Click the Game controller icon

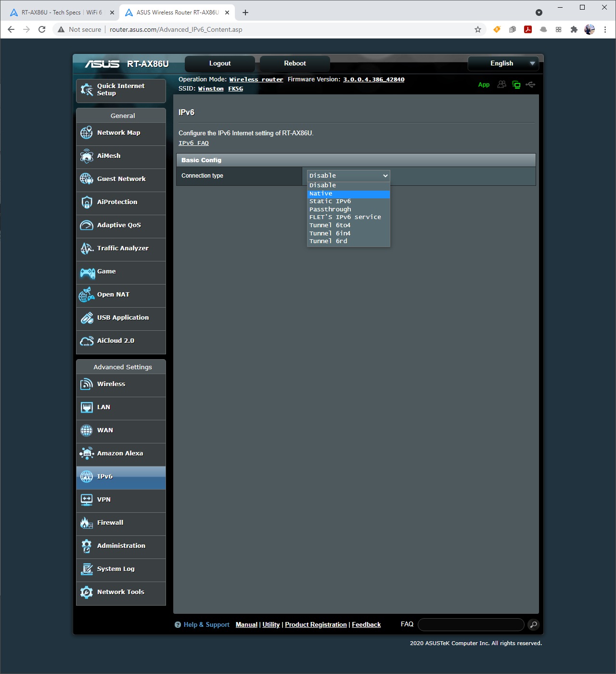(87, 272)
